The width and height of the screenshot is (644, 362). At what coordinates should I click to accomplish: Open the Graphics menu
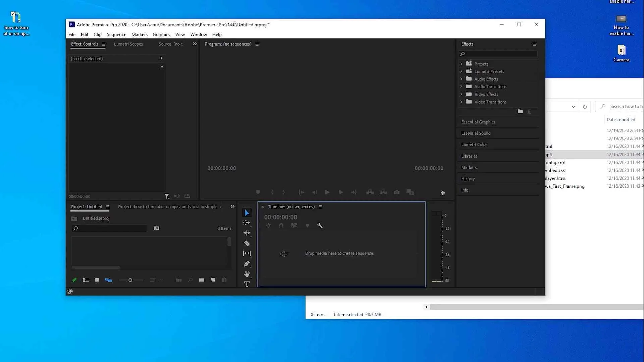pyautogui.click(x=161, y=34)
